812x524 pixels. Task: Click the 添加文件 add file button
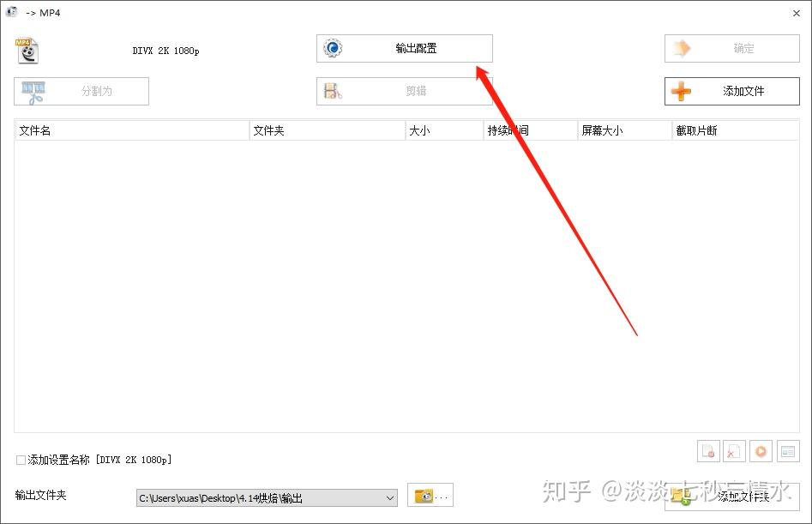click(x=731, y=91)
